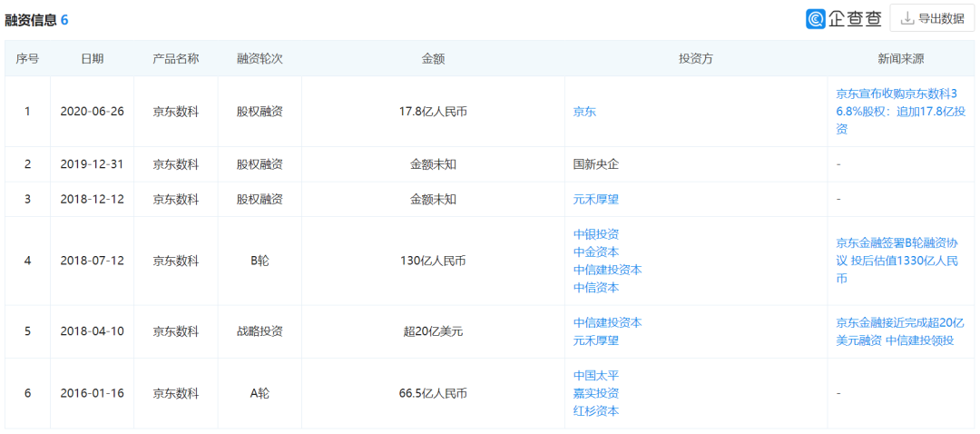
Task: Click the 融资轮次 column header
Action: [260, 59]
